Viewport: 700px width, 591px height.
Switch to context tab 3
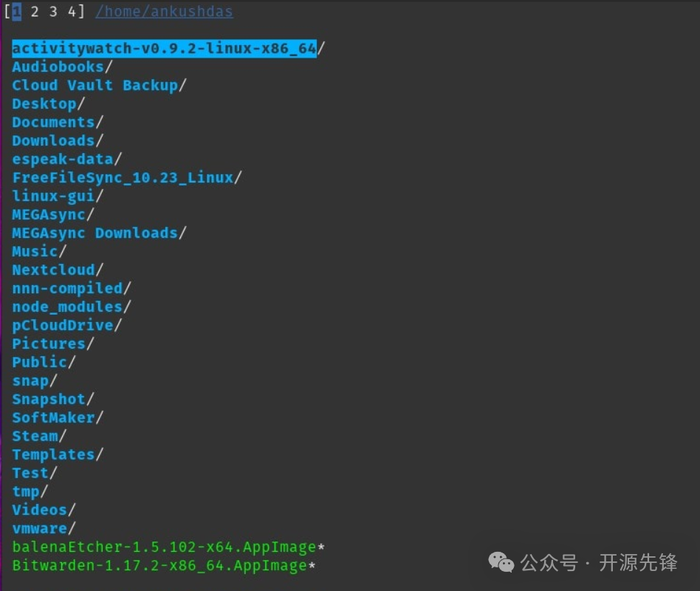pos(53,12)
